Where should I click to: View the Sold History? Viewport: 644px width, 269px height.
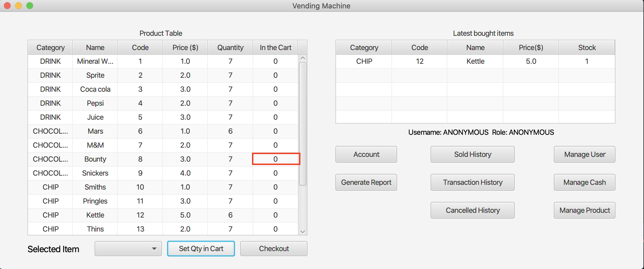click(472, 154)
